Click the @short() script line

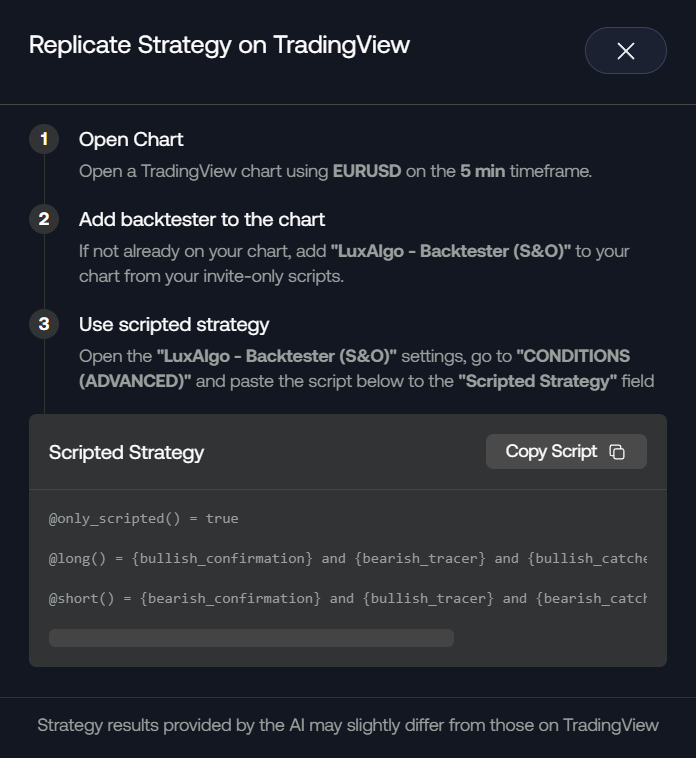coord(347,598)
